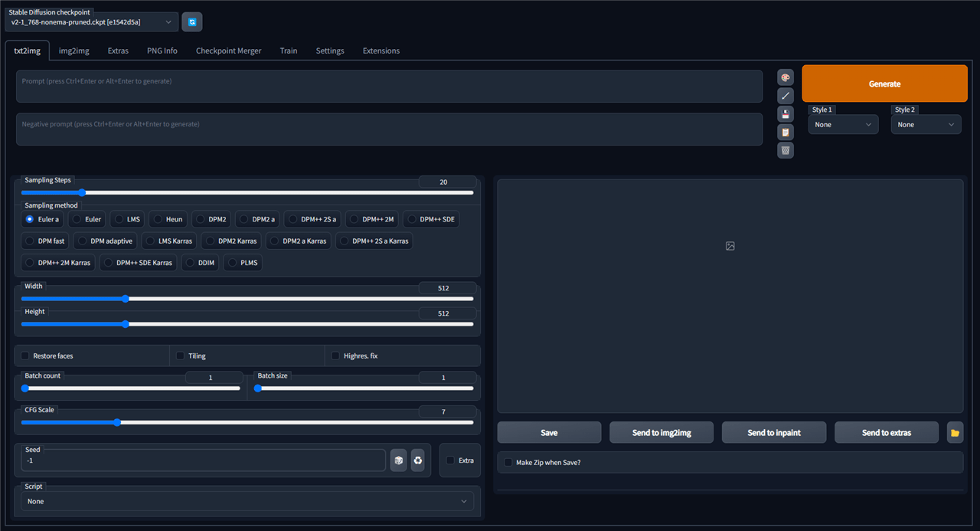Click the Height slider handle
The height and width of the screenshot is (531, 980).
click(126, 324)
